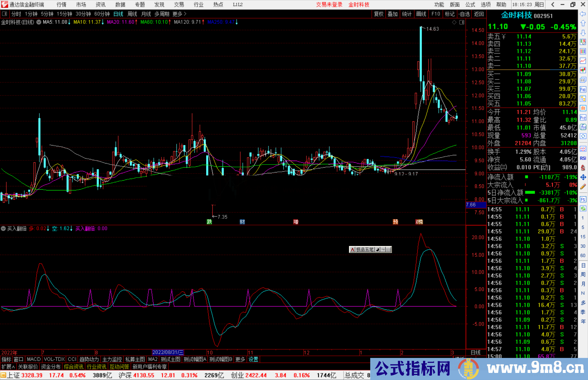Open the formula f(x) sidebar icon
Viewport: 588px width, 380px height.
[583, 127]
